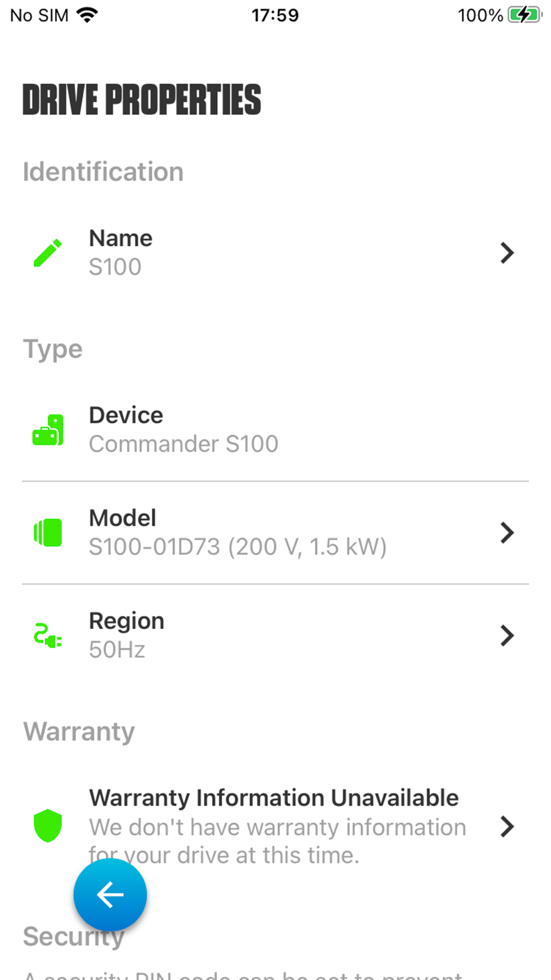Screen dimensions: 551x980
Task: Tap the 17:59 status bar clock
Action: click(275, 15)
